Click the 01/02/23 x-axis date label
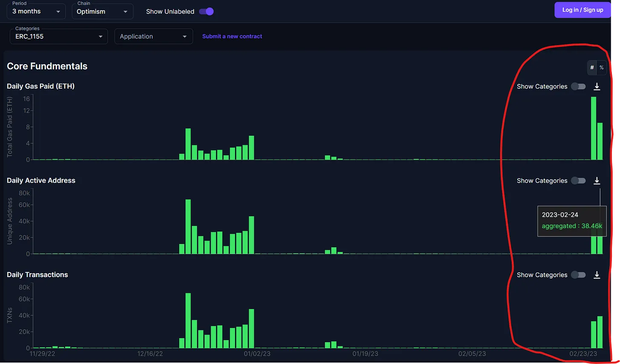Viewport: 620px width, 364px height. click(257, 354)
